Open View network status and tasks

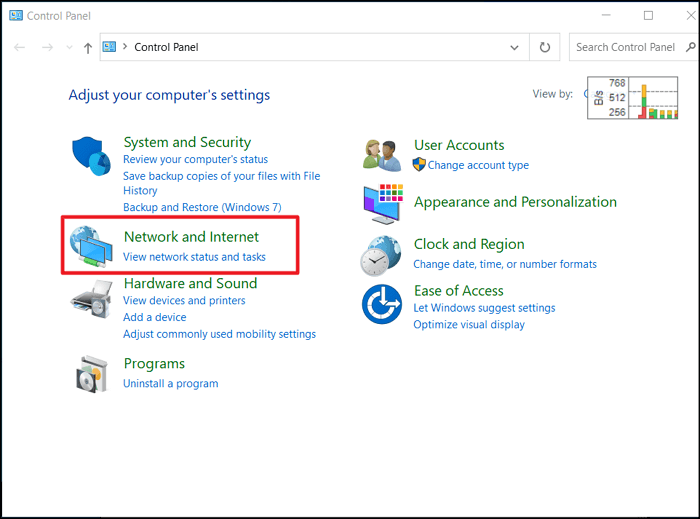(x=194, y=257)
